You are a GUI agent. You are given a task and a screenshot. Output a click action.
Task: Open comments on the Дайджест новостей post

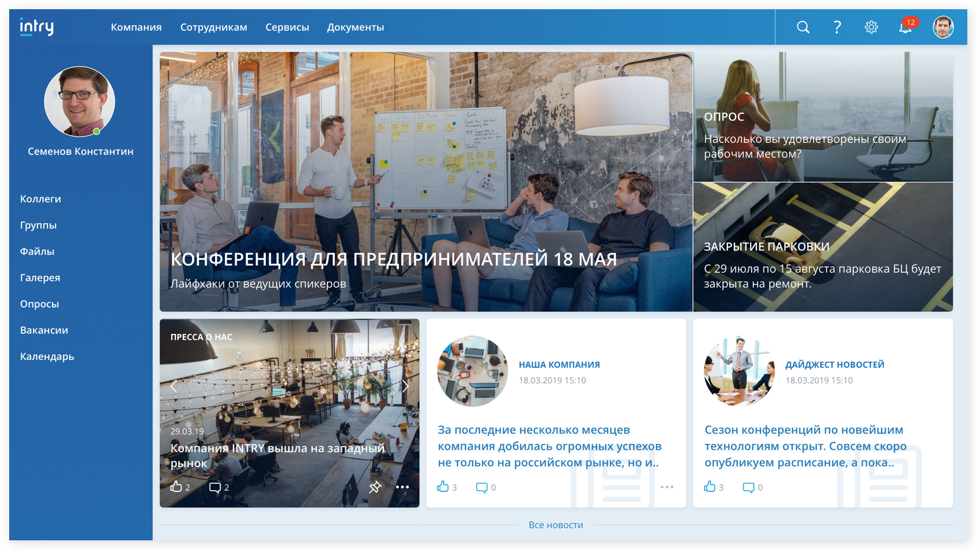749,487
